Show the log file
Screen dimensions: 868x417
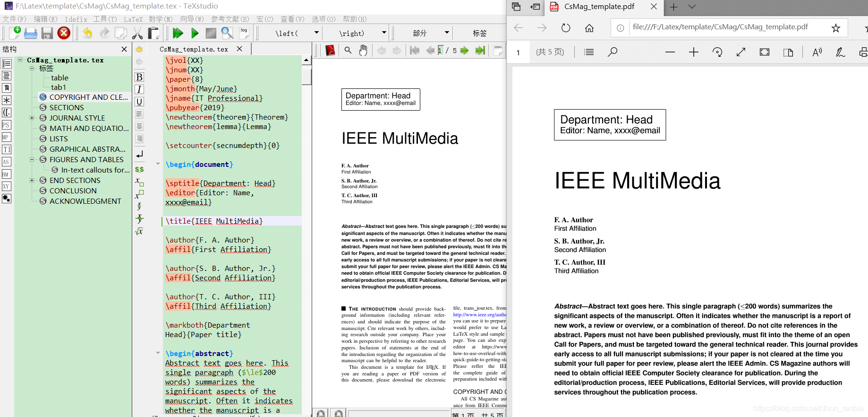244,32
